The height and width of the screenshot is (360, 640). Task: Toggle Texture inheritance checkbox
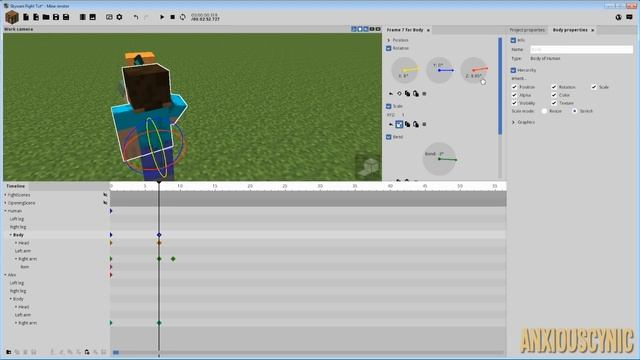tap(554, 103)
